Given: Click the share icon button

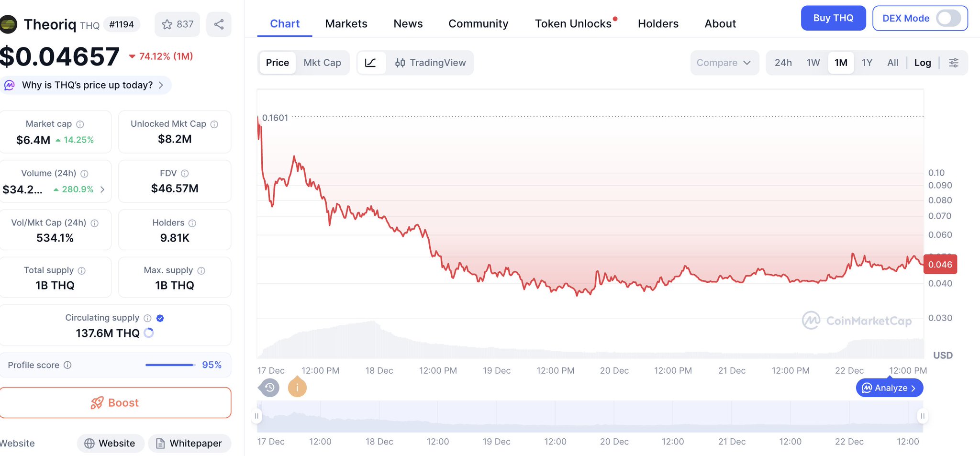Looking at the screenshot, I should (219, 24).
